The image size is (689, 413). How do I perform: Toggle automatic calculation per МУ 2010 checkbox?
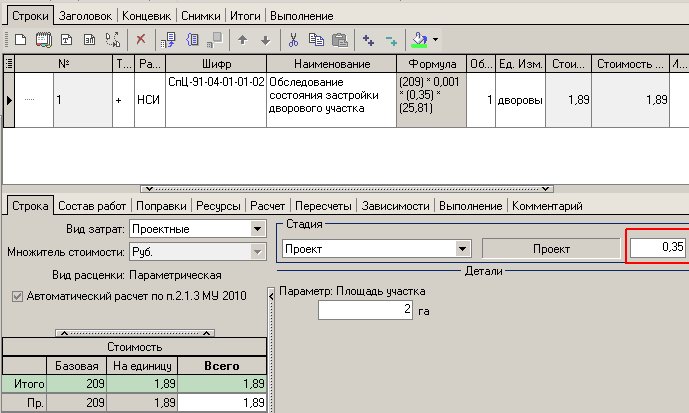tap(17, 296)
